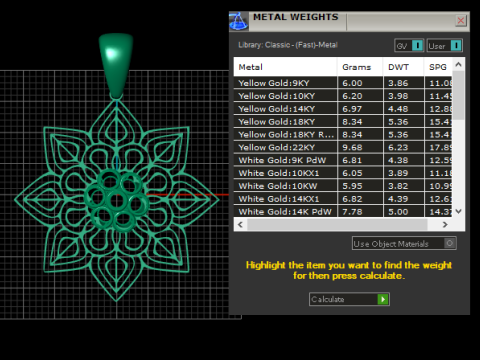The image size is (480, 360).
Task: Click the 6.97 grams value
Action: click(352, 109)
